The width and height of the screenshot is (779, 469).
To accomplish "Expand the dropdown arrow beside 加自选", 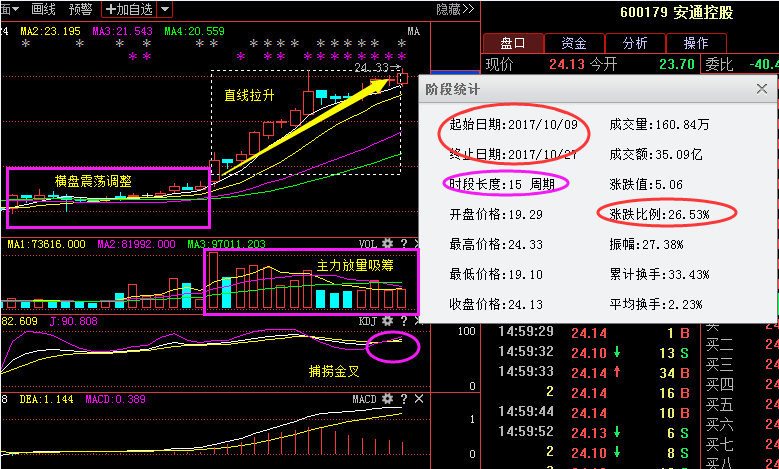I will tap(165, 9).
